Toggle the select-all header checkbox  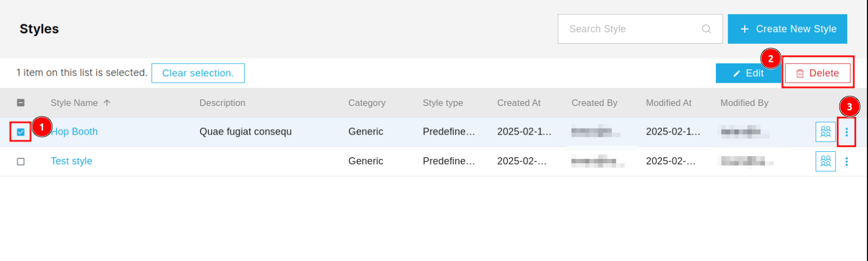(x=21, y=103)
